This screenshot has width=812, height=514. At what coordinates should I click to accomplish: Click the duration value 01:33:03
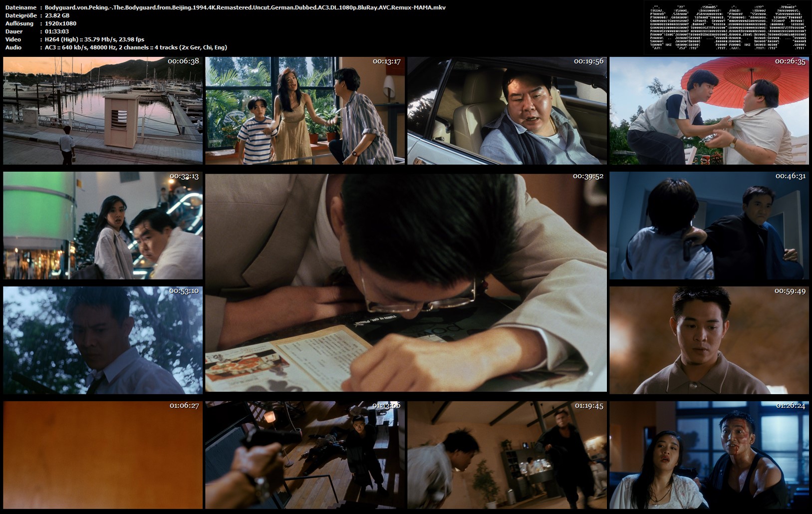point(56,31)
